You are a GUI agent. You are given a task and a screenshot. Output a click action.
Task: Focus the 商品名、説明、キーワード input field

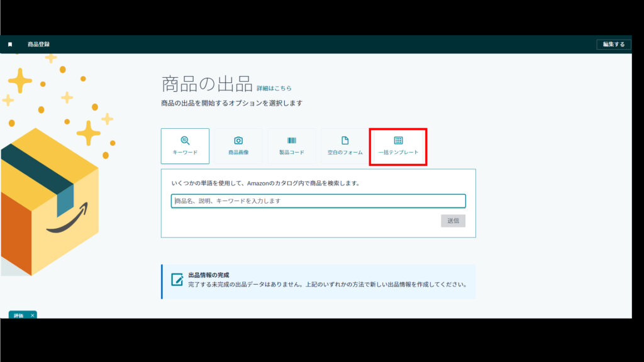click(318, 200)
